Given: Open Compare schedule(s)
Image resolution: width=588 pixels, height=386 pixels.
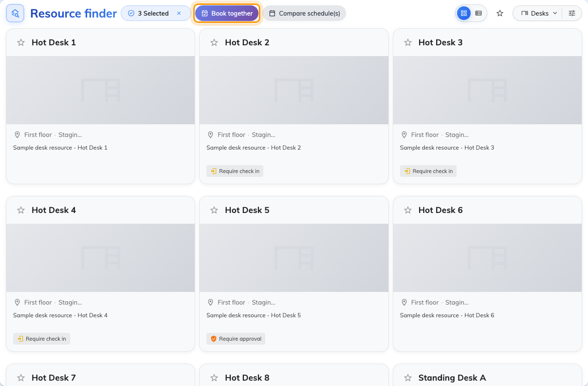Looking at the screenshot, I should [x=304, y=13].
